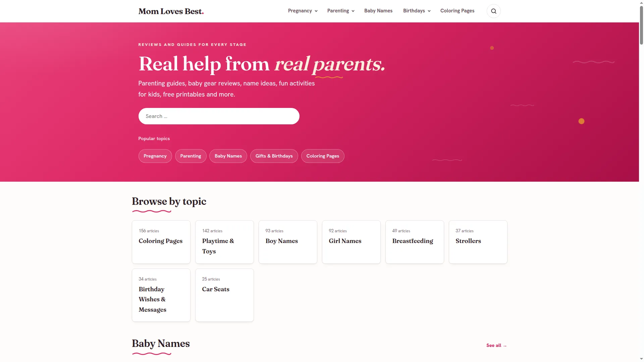Select the Gifts & Birthdays topic pill
Screen dimensions: 644x362
[x=274, y=156]
